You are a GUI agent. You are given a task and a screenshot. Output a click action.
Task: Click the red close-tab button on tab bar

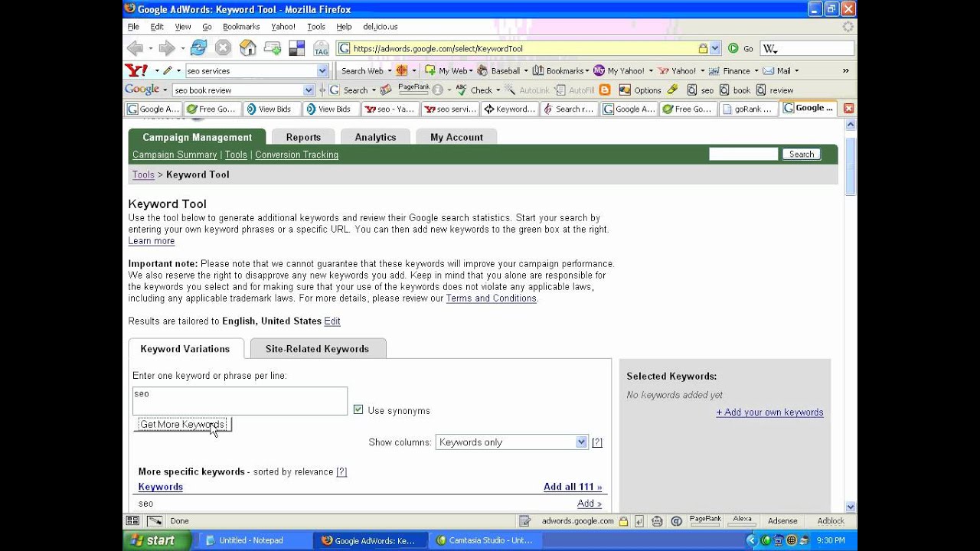coord(848,109)
